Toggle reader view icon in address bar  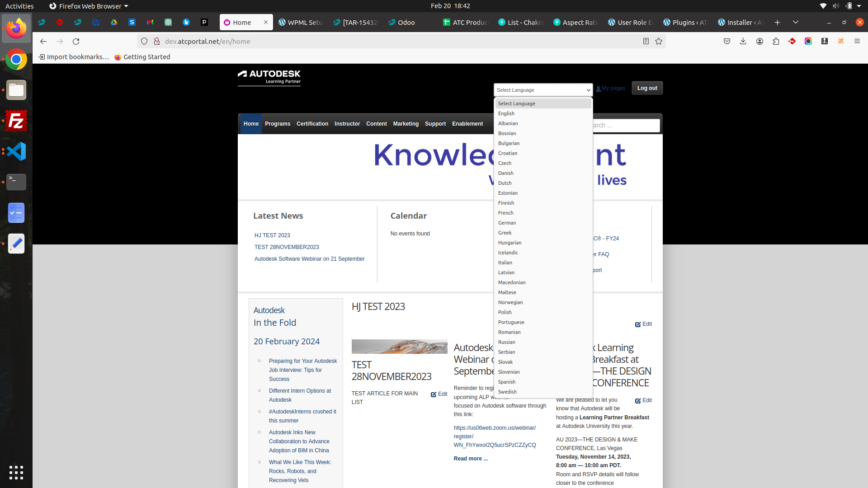tap(646, 41)
